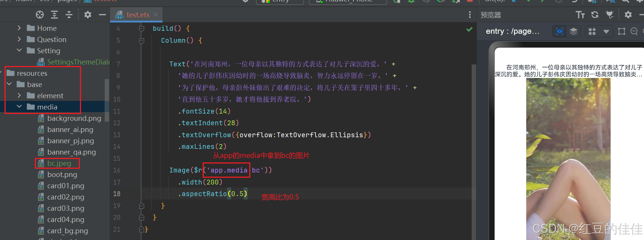The image size is (644, 240).
Task: Click the .maxLines(2) code text
Action: coord(202,147)
